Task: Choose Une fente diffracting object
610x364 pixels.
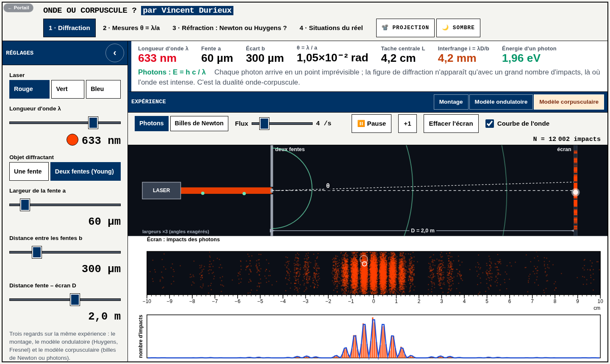Action: (29, 171)
